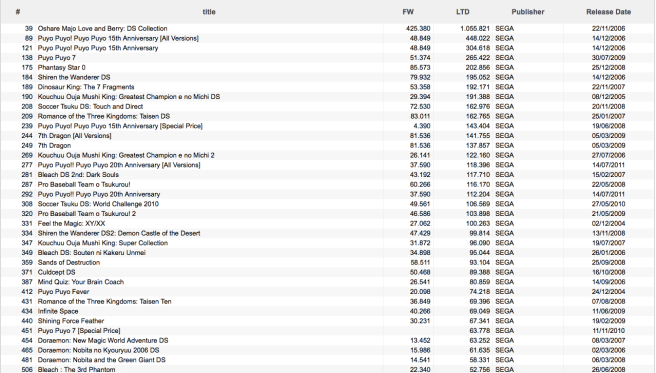Click LTD value 1.055.821
The height and width of the screenshot is (373, 656).
pos(475,28)
